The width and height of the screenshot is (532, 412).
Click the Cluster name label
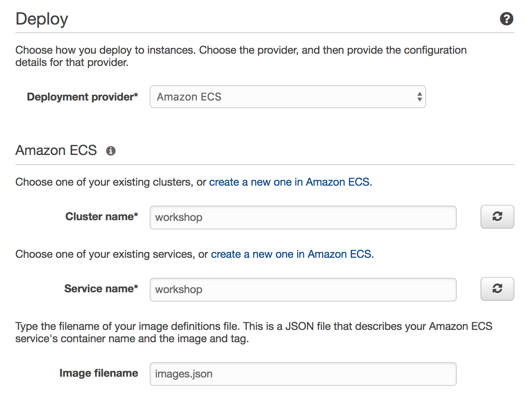tap(101, 216)
